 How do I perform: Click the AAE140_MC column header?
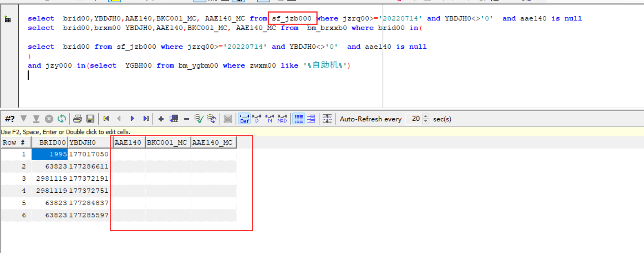(213, 143)
